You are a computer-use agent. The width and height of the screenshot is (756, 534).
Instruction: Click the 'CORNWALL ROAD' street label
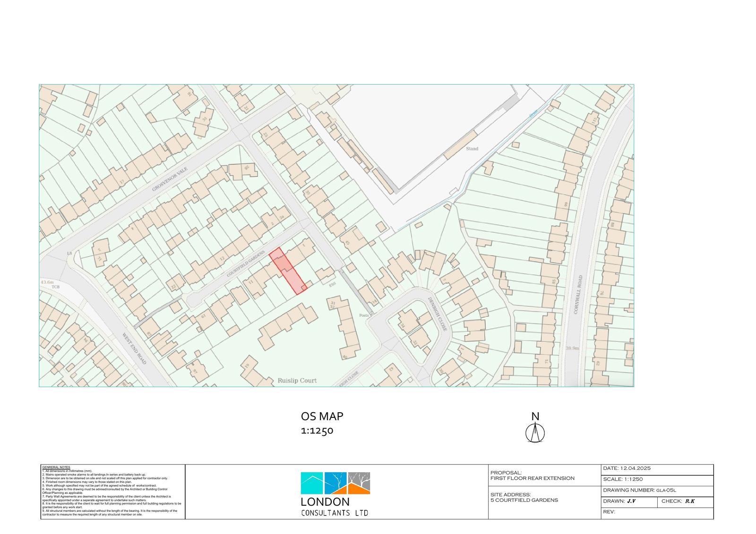[578, 295]
